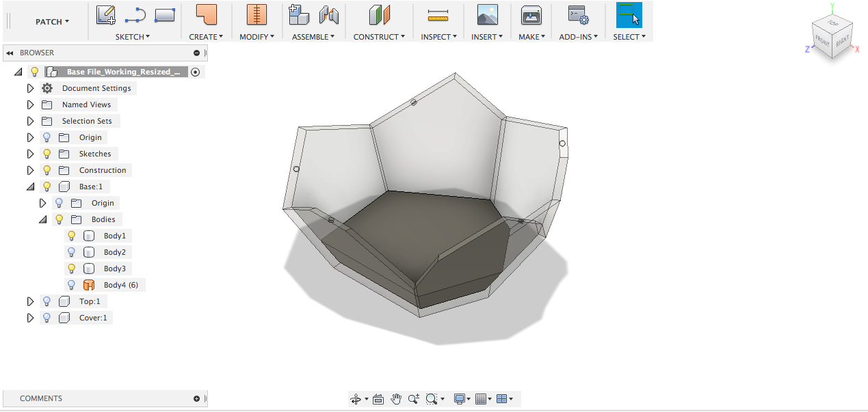Click the New Component assemble icon

299,15
